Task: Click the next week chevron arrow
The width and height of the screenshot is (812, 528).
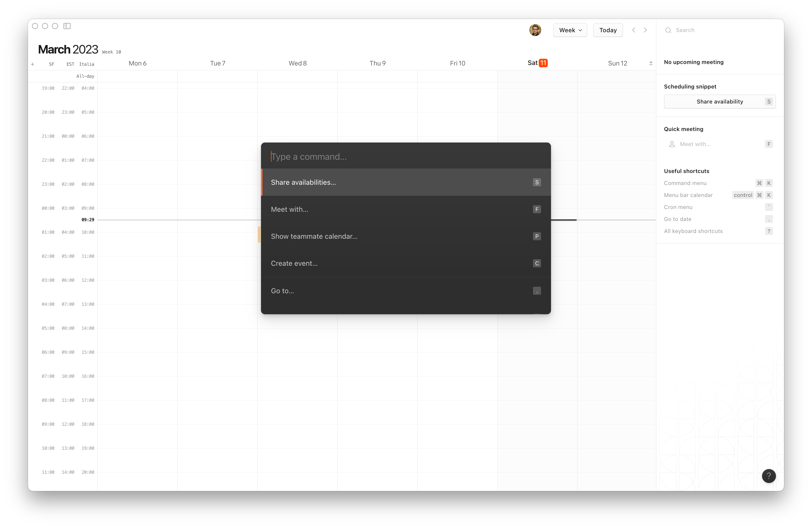Action: tap(646, 30)
